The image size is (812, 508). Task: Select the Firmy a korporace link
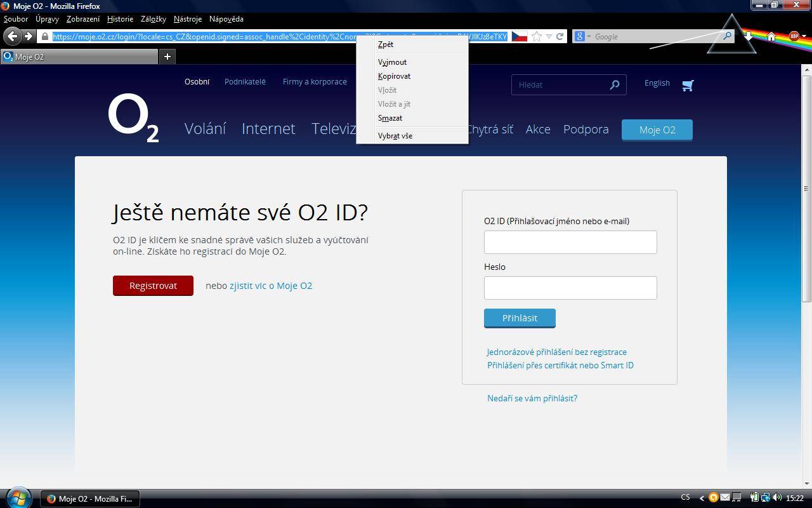[x=315, y=82]
